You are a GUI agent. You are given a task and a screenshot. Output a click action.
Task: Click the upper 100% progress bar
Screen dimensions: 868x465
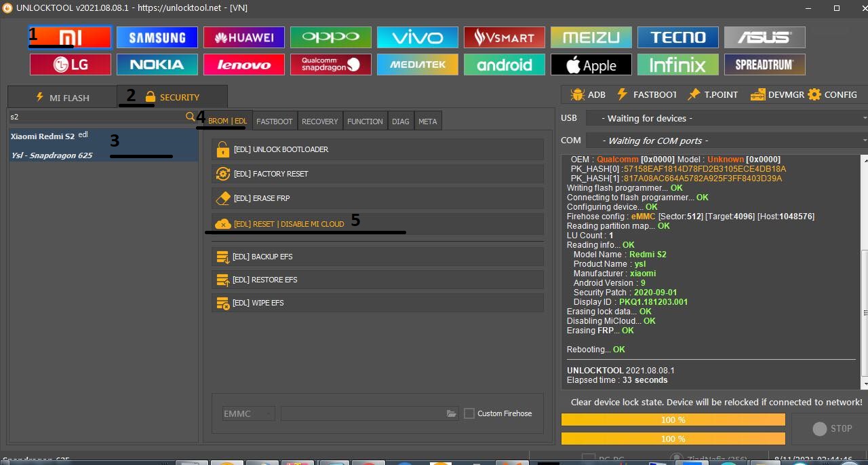673,420
